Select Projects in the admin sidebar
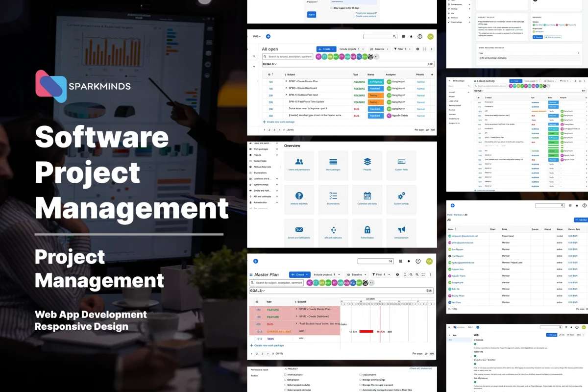Viewport: 588px width, 392px height. click(257, 155)
